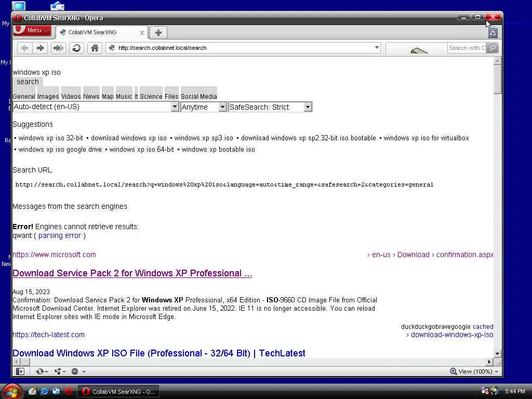
Task: Click the Forward arrow button
Action: pos(41,48)
